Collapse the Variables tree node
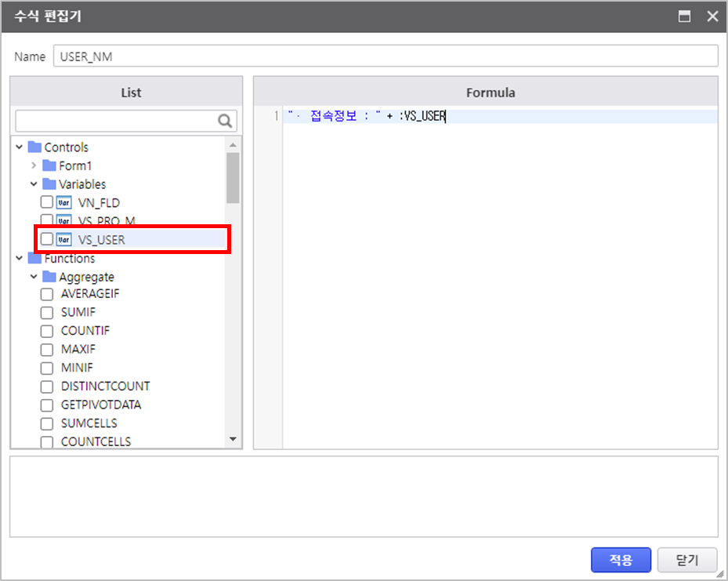The width and height of the screenshot is (728, 581). point(34,184)
